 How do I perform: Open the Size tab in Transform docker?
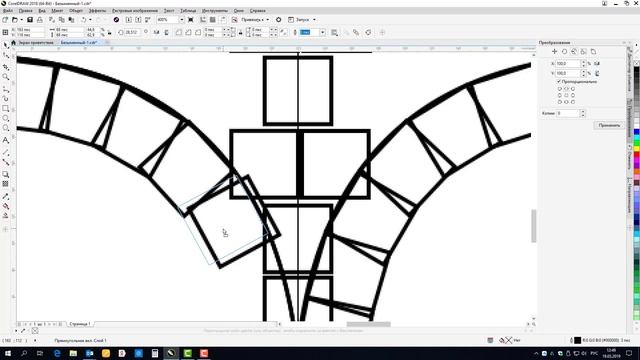(584, 51)
